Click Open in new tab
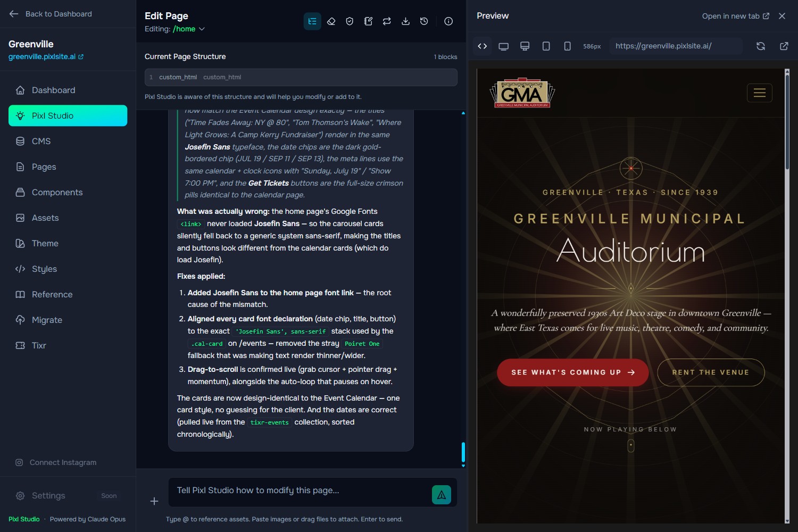 tap(736, 16)
